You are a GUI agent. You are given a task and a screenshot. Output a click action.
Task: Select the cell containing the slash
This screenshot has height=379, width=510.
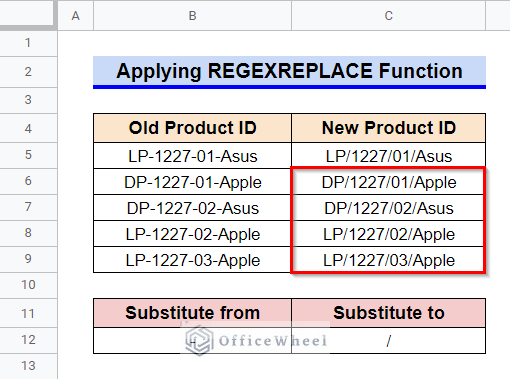coord(388,341)
